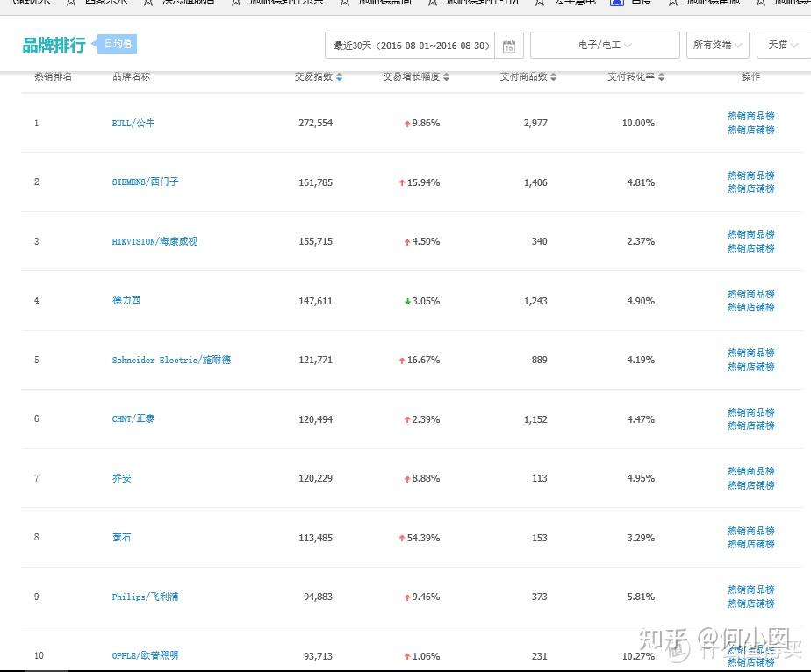This screenshot has width=811, height=672.
Task: View 热销商品榜 for Philips/飞利浦
Action: (751, 590)
